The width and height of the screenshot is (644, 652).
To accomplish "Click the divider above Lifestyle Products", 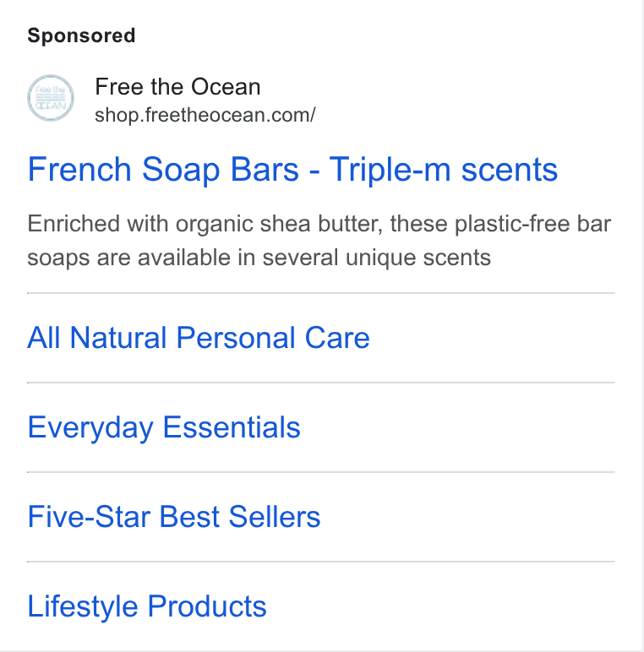I will pos(321,562).
